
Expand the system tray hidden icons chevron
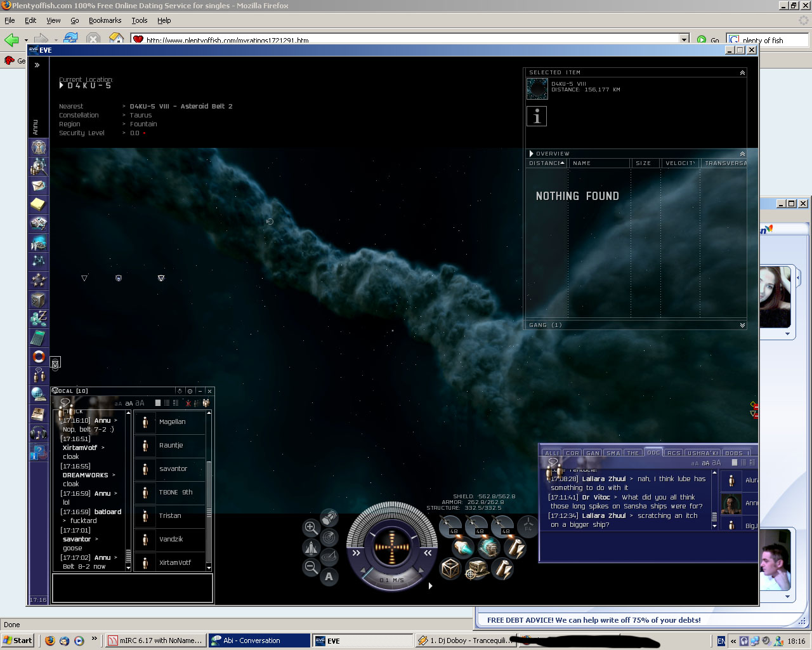click(733, 641)
